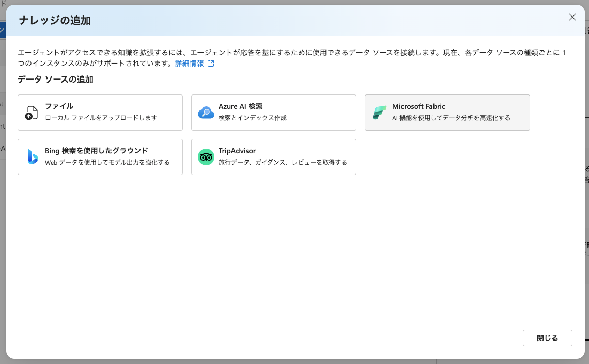The image size is (589, 364).
Task: Click text AI 機能を使用してデータ分析を高速化する
Action: point(451,118)
